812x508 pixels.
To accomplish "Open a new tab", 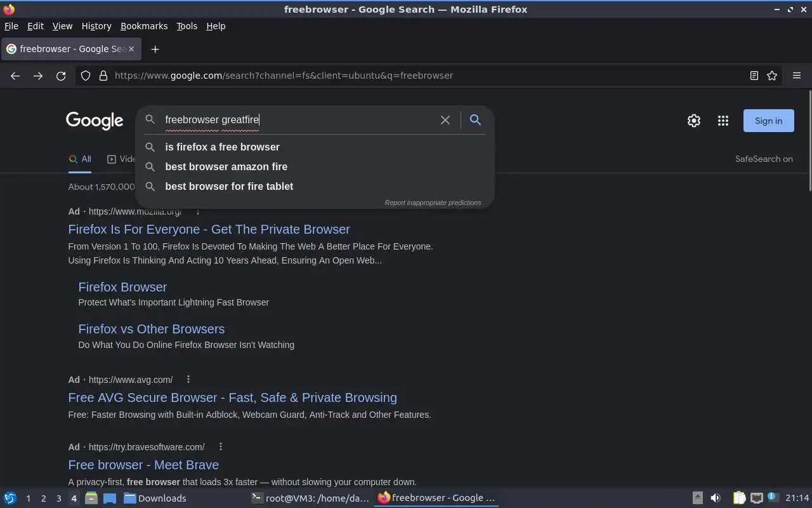I will pos(155,49).
